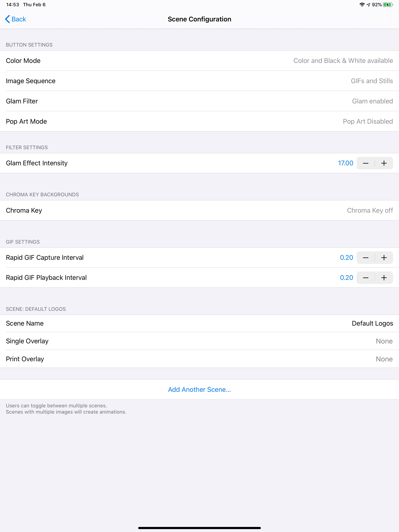Open the Glam Filter setting
The image size is (399, 532).
(199, 101)
